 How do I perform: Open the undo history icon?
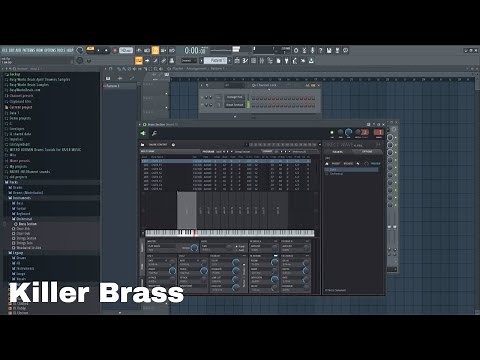click(296, 50)
